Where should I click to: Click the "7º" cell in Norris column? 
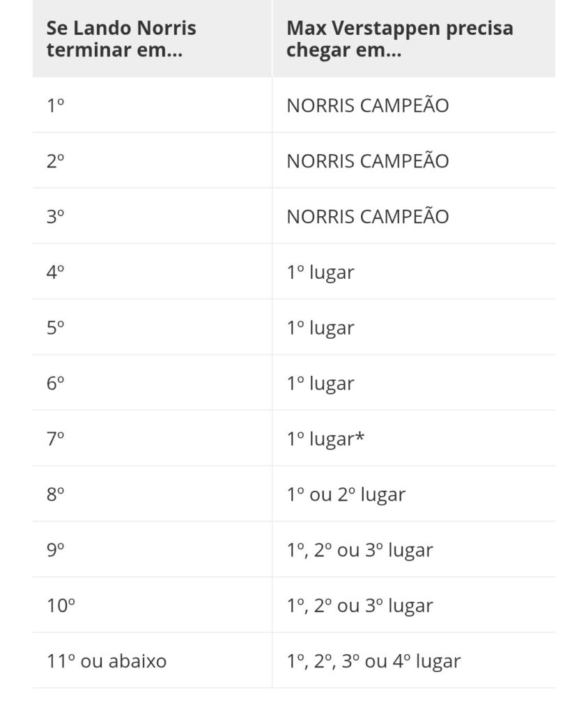56,439
